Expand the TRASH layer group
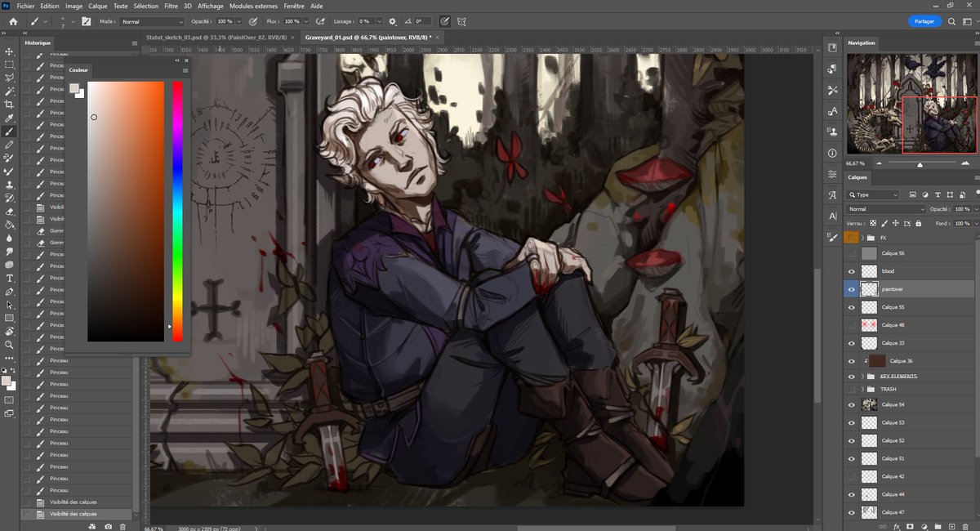Image resolution: width=980 pixels, height=531 pixels. [x=863, y=390]
